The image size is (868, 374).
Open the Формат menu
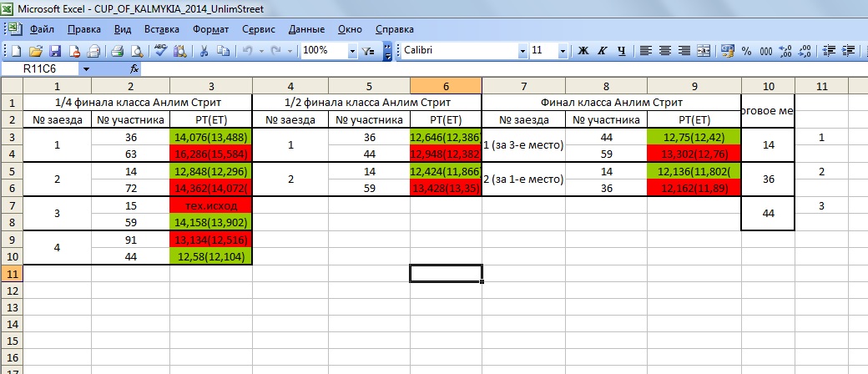[x=210, y=29]
